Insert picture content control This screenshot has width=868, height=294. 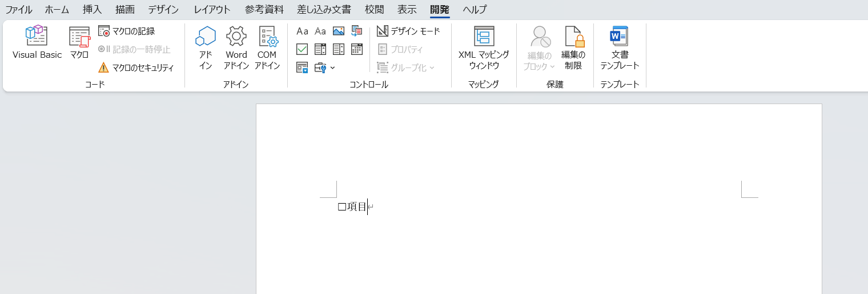point(339,31)
